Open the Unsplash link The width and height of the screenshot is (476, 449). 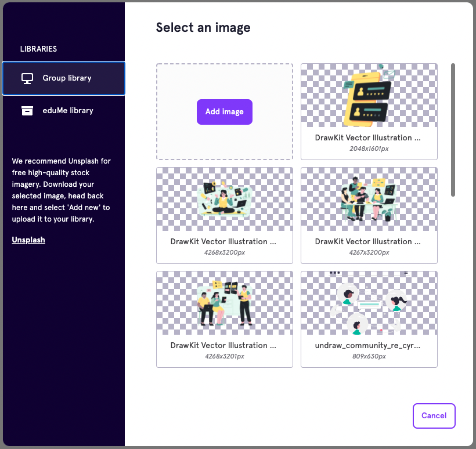click(28, 240)
